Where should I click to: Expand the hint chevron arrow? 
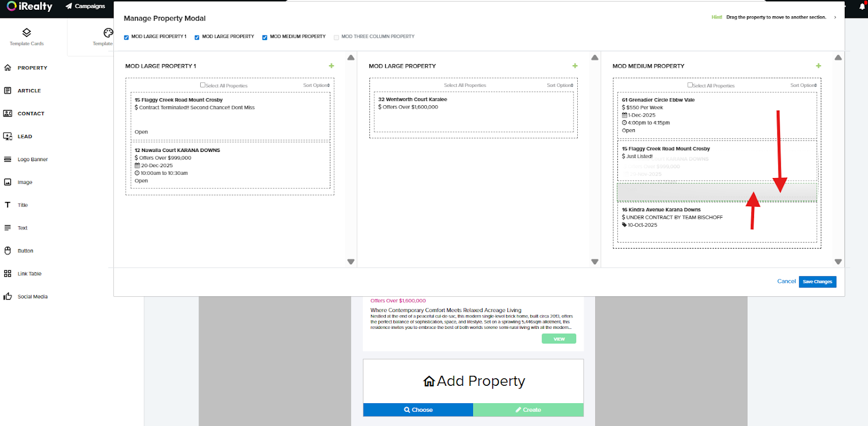click(835, 17)
